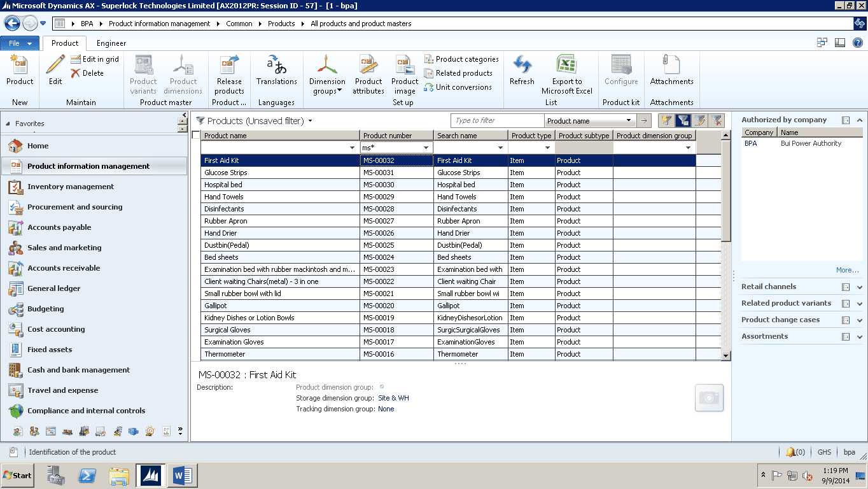Open Translations in the ribbon
Screen dimensions: 868x489
[x=276, y=67]
